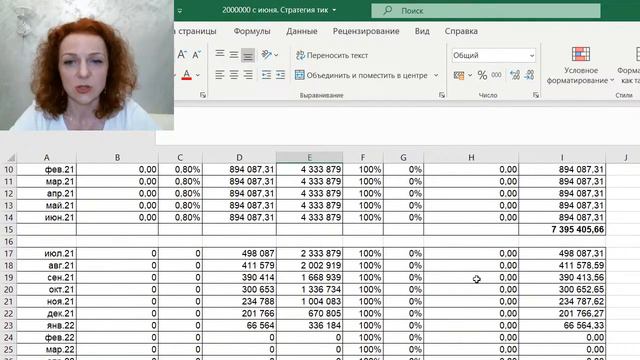
Task: Click cell '498 087' in column D
Action: [x=239, y=253]
